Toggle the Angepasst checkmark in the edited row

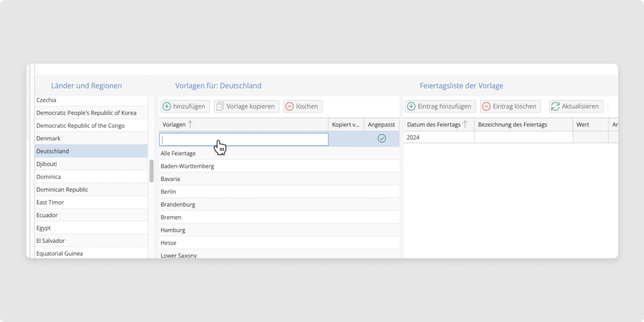click(x=381, y=138)
